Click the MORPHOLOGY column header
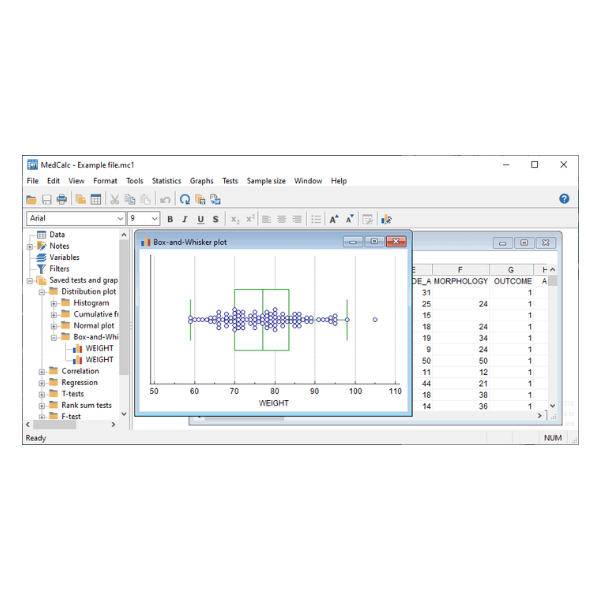The width and height of the screenshot is (600, 600). coord(459,270)
